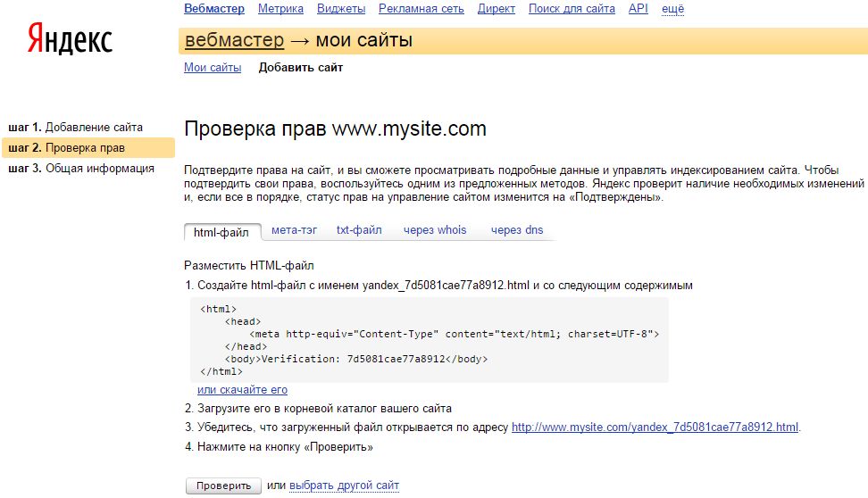This screenshot has width=868, height=498.
Task: Go to Директ service
Action: coord(496,9)
